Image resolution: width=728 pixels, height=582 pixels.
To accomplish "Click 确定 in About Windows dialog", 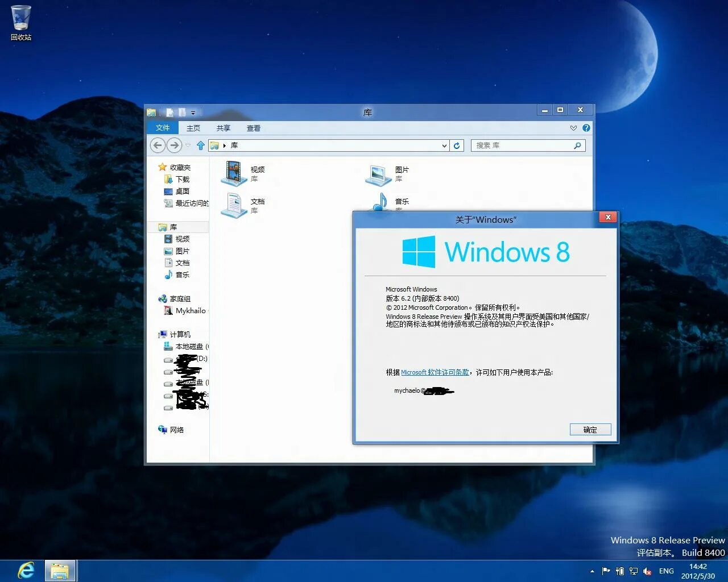I will 590,430.
